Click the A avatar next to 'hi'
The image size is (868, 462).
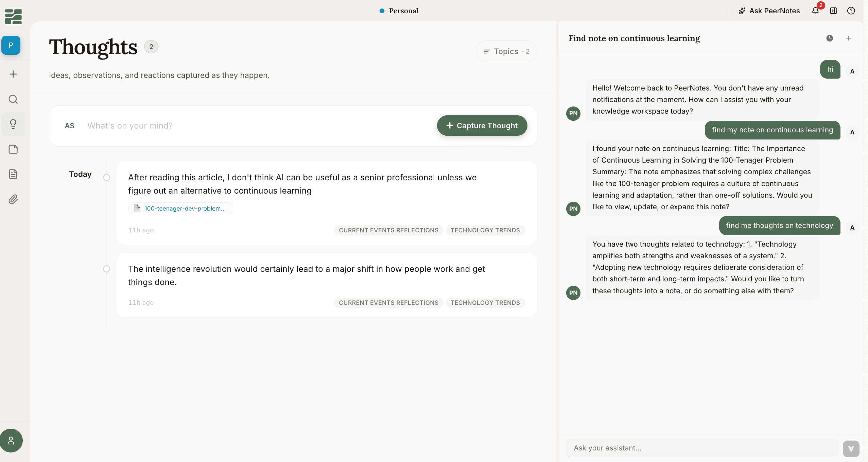(852, 71)
